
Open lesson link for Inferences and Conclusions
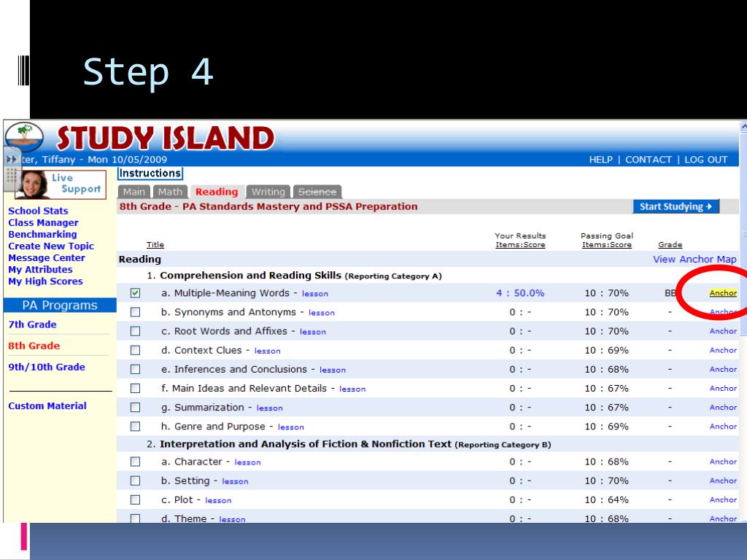[333, 370]
